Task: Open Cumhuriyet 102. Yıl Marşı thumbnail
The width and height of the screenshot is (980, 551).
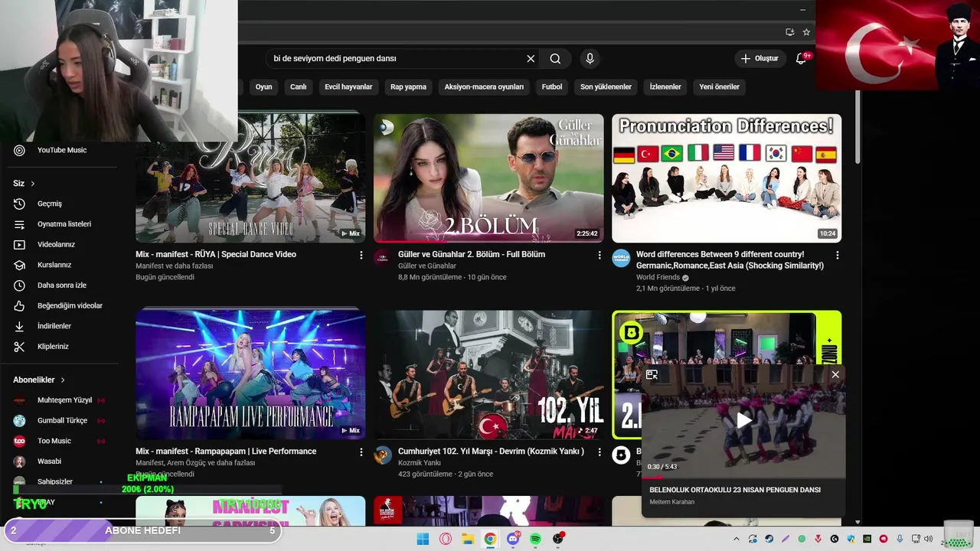Action: 488,375
